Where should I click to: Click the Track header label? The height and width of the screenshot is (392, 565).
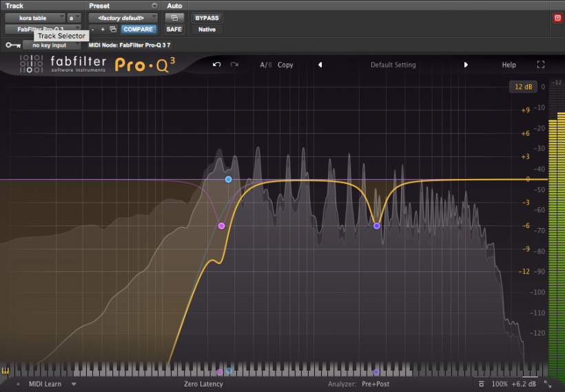click(x=14, y=6)
